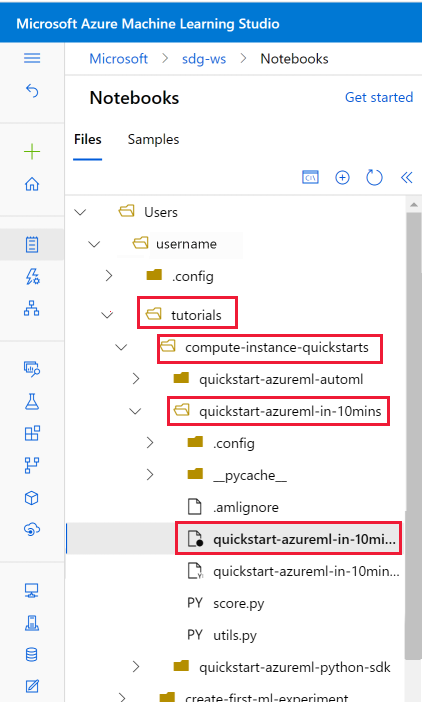Click the Get started link
The height and width of the screenshot is (702, 422).
click(x=379, y=97)
